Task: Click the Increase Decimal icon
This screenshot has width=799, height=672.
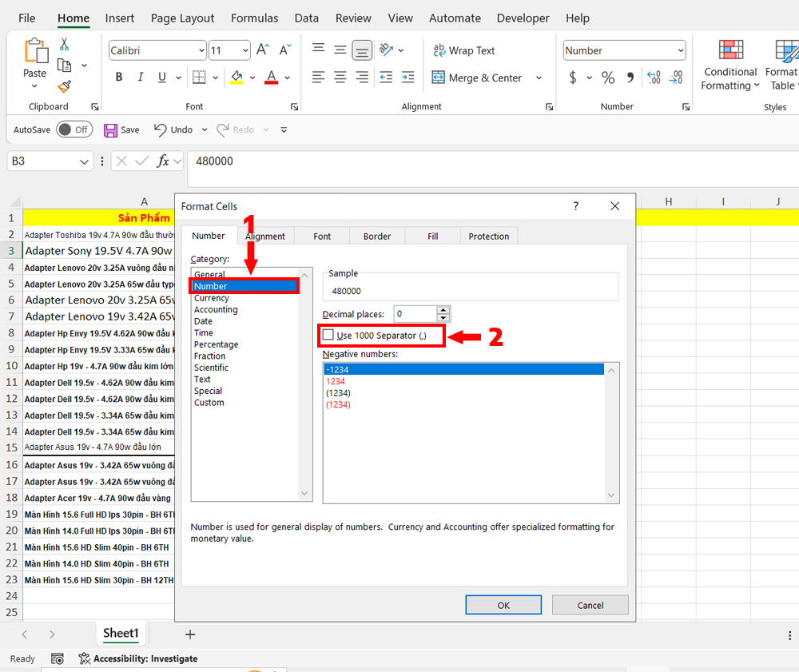Action: [654, 78]
